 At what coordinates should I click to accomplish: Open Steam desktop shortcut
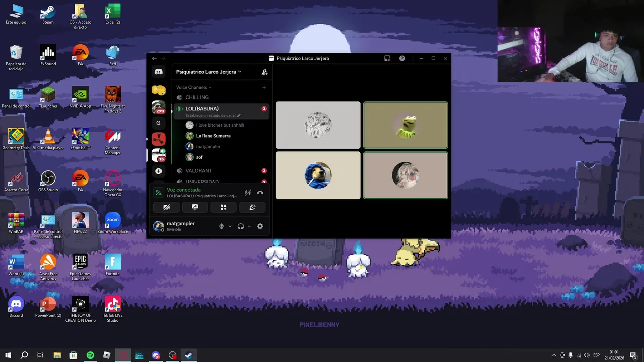click(x=48, y=14)
